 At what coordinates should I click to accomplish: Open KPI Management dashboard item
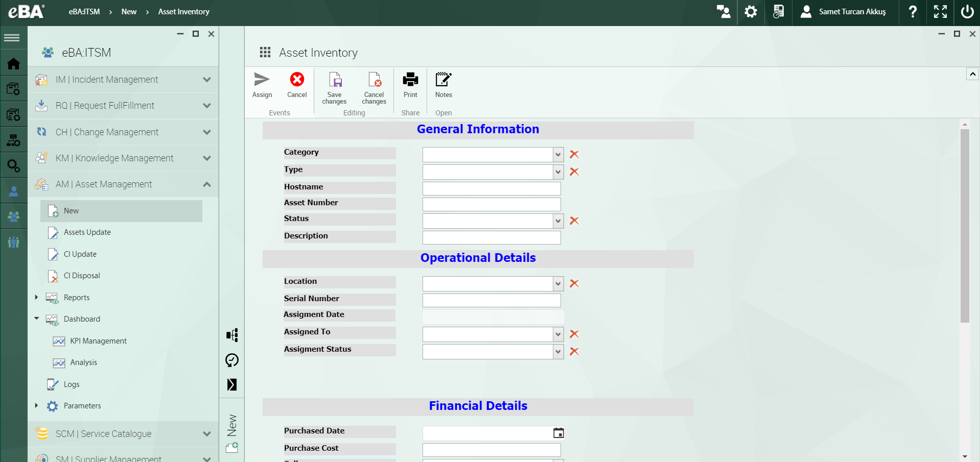coord(99,341)
